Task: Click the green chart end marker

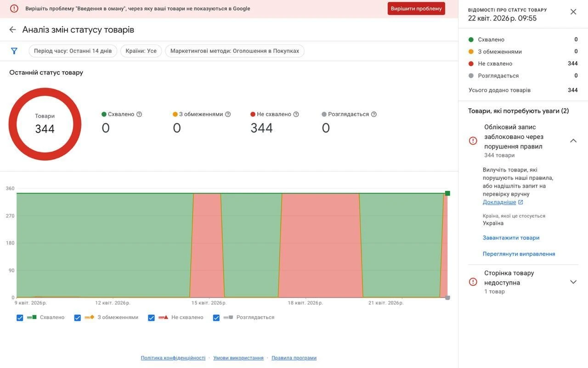Action: point(447,193)
